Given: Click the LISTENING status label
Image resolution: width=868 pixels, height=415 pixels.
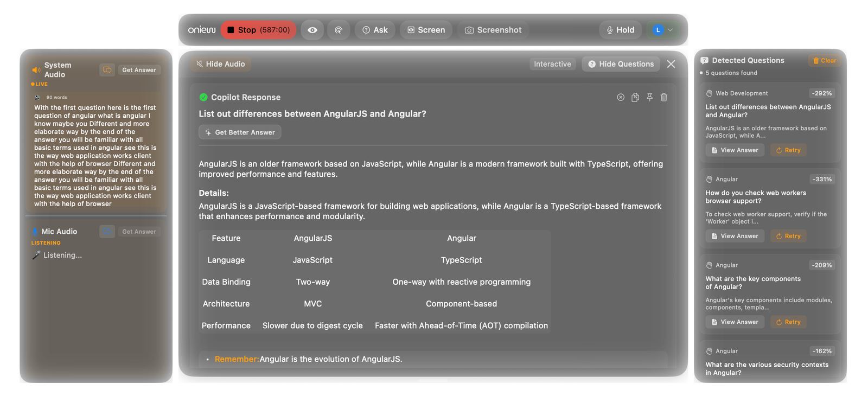Looking at the screenshot, I should point(46,243).
